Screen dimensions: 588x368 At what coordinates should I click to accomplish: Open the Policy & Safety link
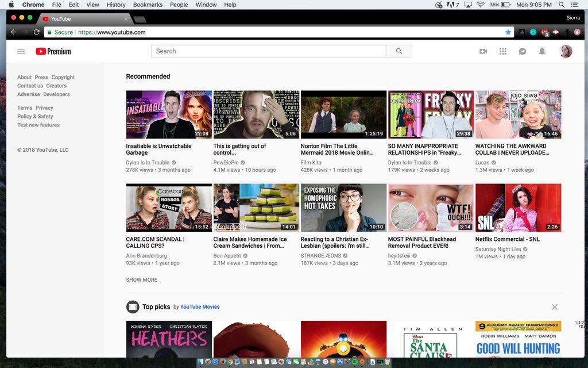coord(35,116)
